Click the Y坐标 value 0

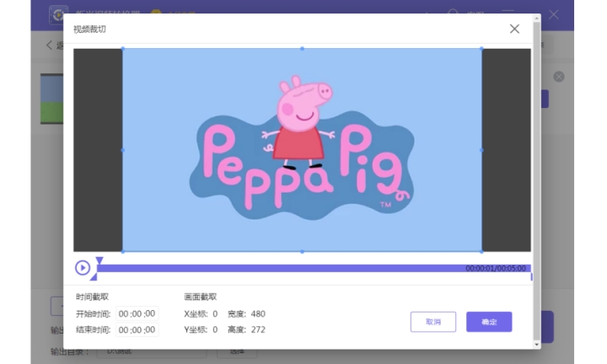215,329
